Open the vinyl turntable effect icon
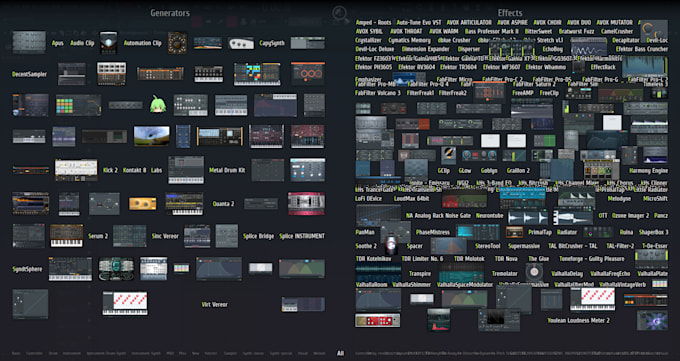 (534, 272)
